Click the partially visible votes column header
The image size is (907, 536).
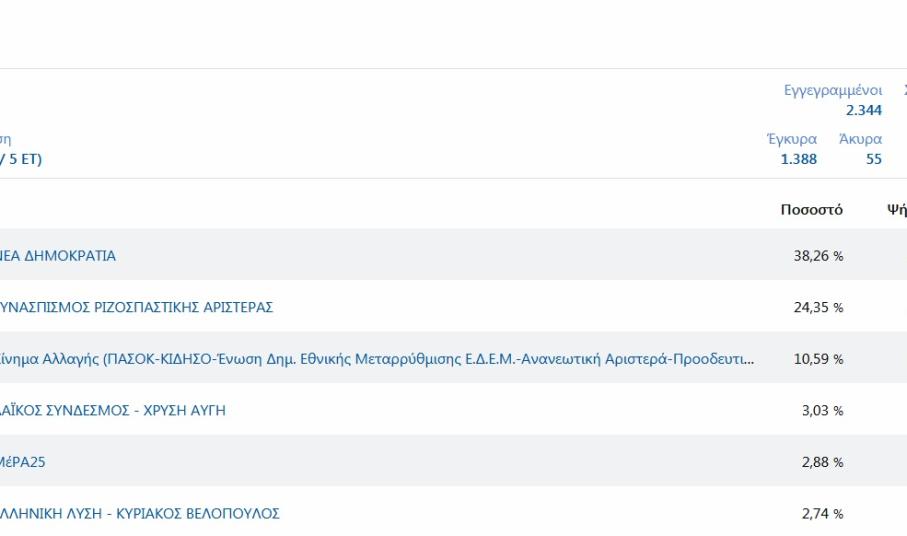point(896,210)
